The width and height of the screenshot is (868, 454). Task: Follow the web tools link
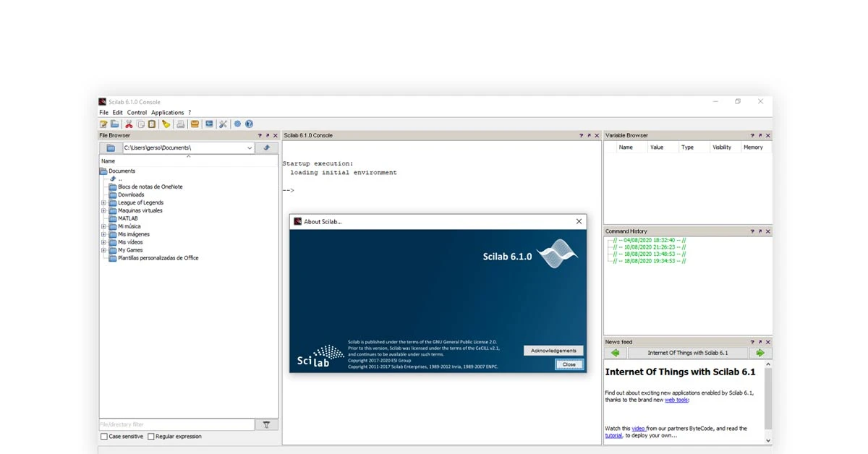tap(676, 400)
